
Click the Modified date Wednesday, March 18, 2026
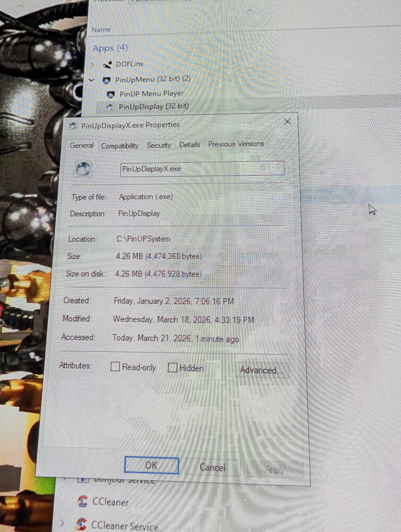(x=183, y=320)
